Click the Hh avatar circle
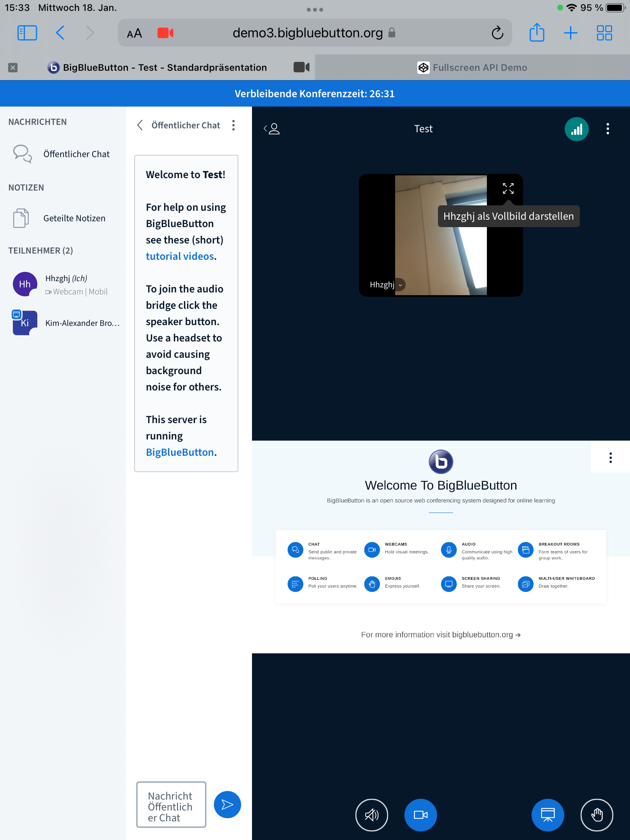The width and height of the screenshot is (630, 840). click(25, 284)
